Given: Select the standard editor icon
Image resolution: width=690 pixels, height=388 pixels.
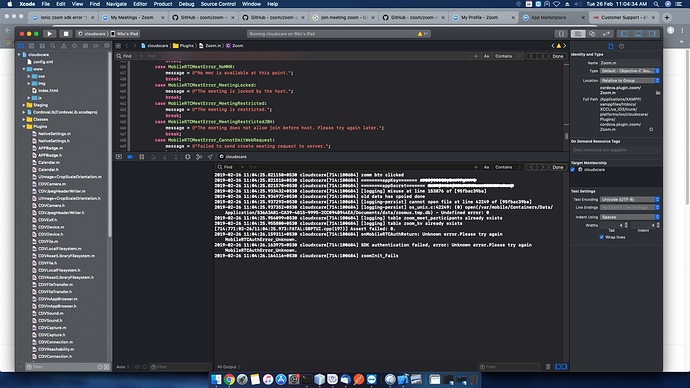Looking at the screenshot, I should [x=578, y=33].
